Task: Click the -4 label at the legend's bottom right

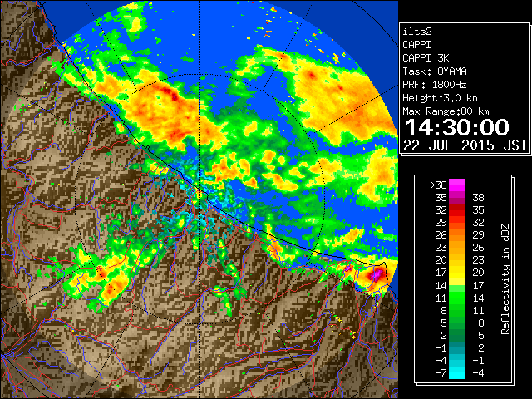Action: [x=478, y=373]
